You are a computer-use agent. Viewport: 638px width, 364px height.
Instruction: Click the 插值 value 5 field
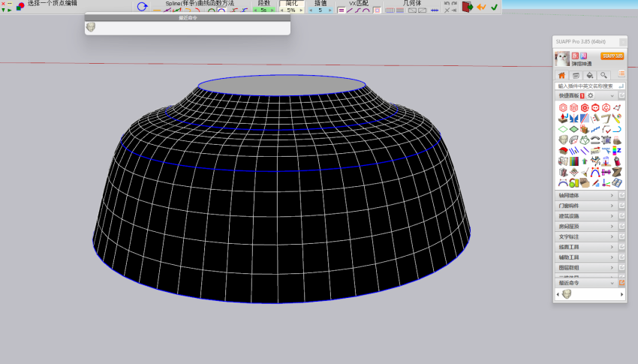click(320, 10)
